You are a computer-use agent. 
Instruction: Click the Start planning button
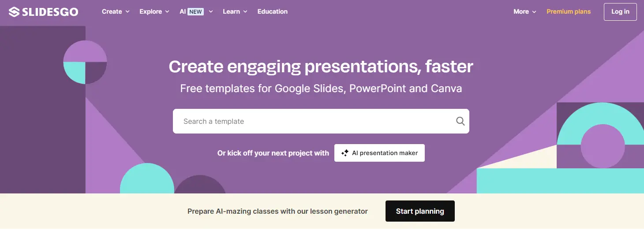click(x=420, y=211)
